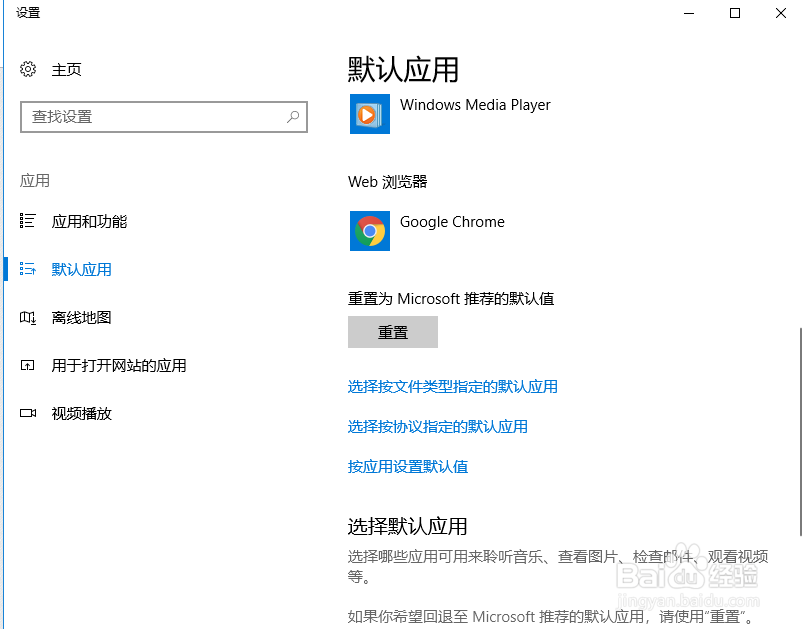Image resolution: width=803 pixels, height=629 pixels.
Task: Open 用于打开网站的应用 page
Action: pyautogui.click(x=119, y=366)
